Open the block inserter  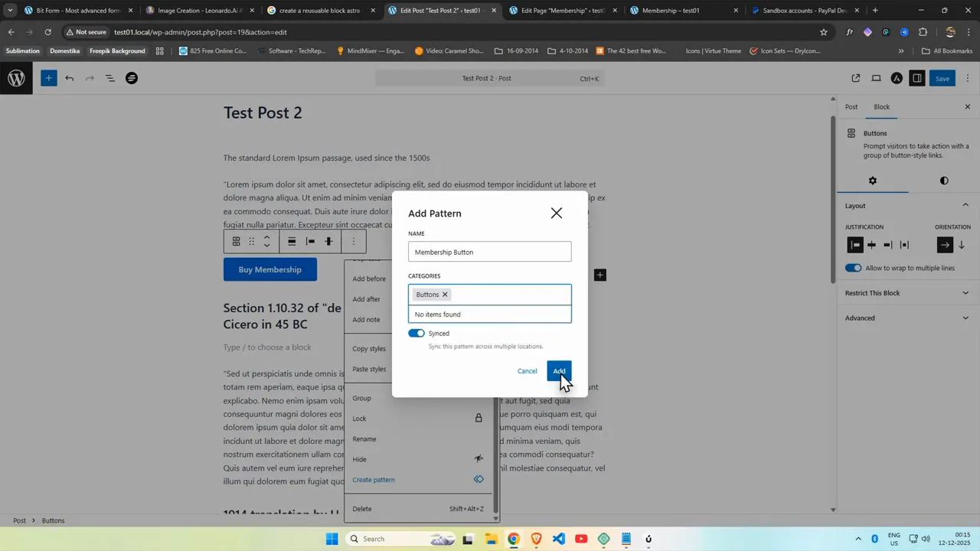click(x=48, y=78)
